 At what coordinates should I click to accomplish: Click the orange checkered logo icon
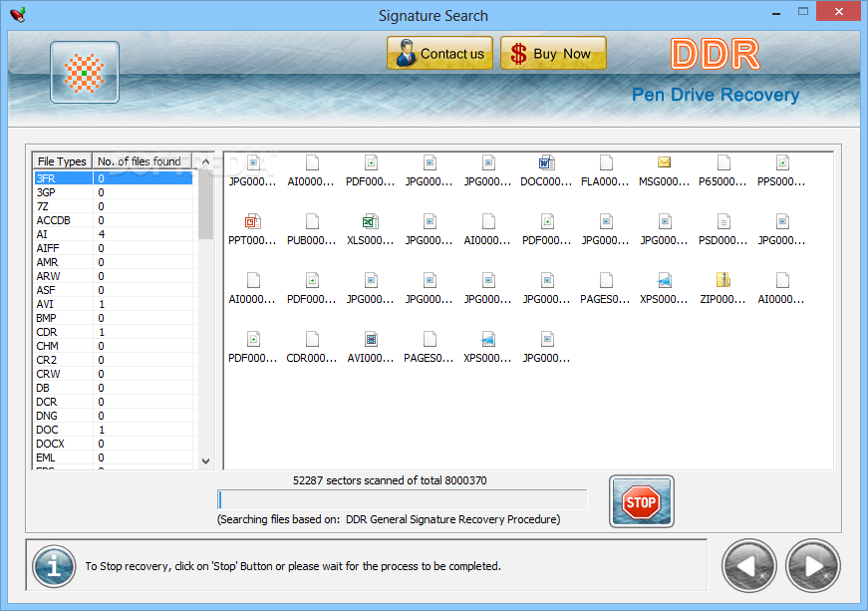click(x=84, y=72)
